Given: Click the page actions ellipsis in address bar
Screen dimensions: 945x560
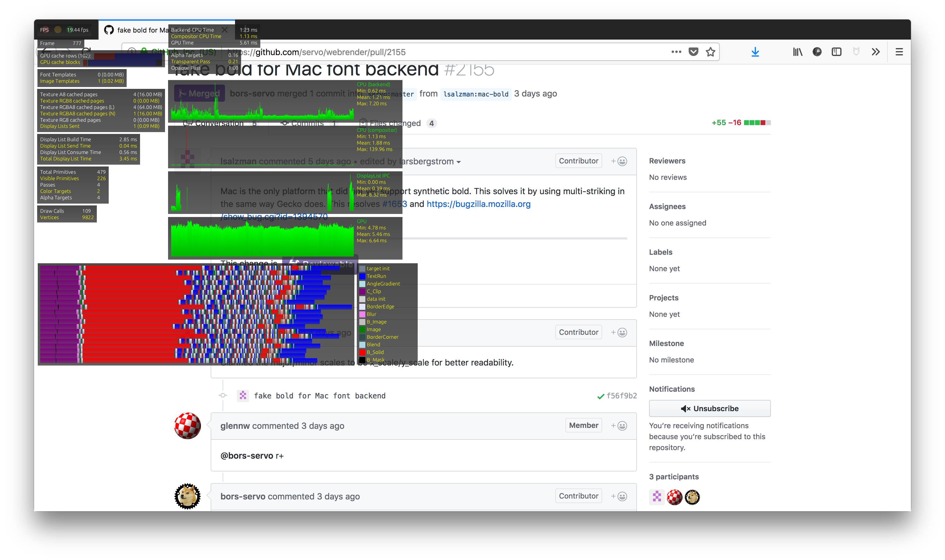Looking at the screenshot, I should point(676,52).
